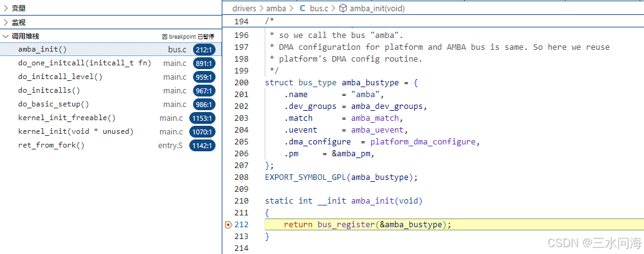
Task: Click the 891:1 line badge
Action: pos(204,63)
